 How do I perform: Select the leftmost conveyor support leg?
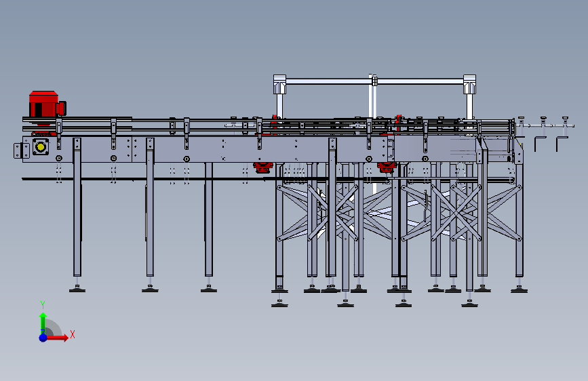pos(77,207)
